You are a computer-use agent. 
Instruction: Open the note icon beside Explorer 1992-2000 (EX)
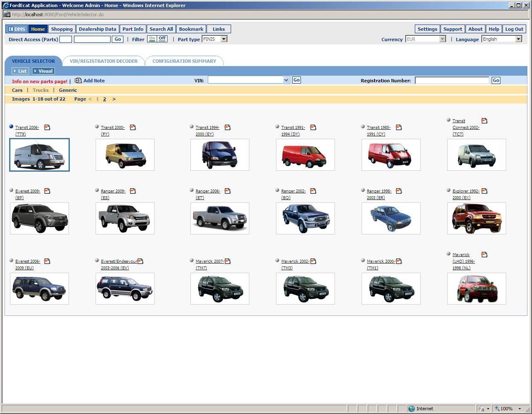coord(484,191)
